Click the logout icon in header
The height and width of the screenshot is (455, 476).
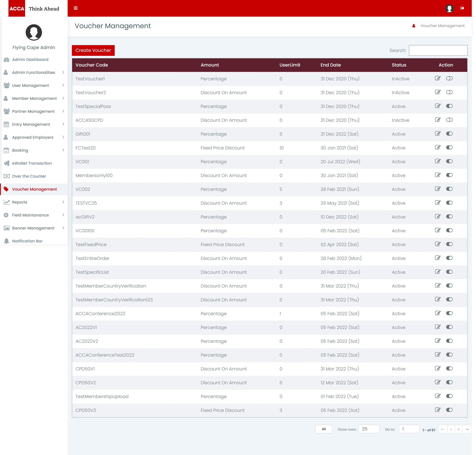click(x=462, y=8)
